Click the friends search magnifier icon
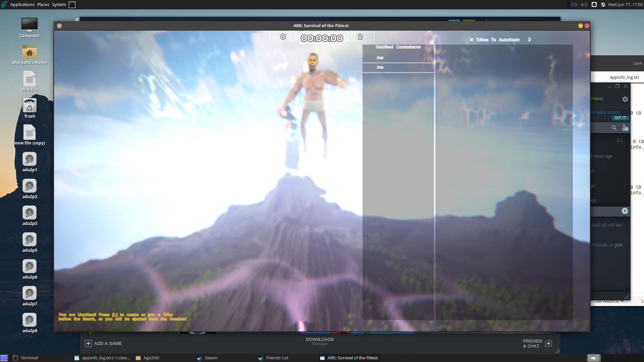 (614, 128)
